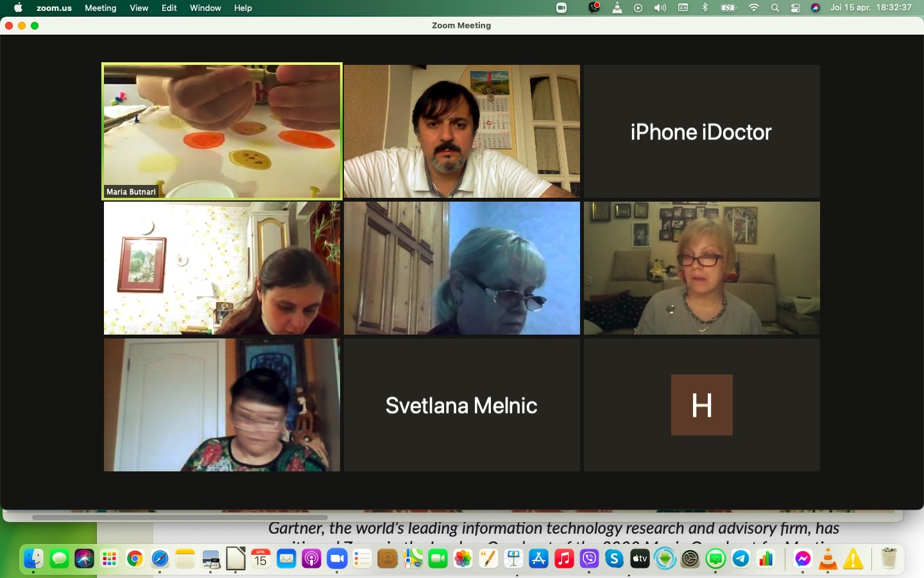Viewport: 924px width, 578px height.
Task: Expand the Window menu
Action: [205, 8]
